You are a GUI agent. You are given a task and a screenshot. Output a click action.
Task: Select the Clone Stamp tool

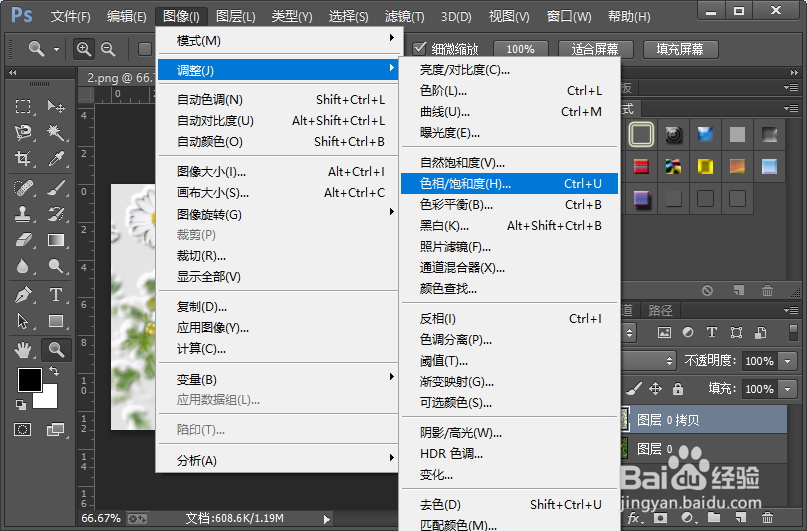[23, 214]
